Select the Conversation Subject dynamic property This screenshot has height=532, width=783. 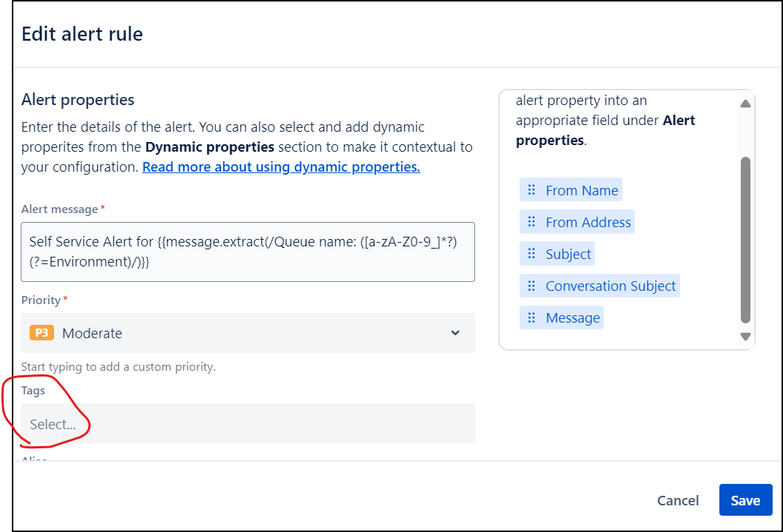click(599, 286)
